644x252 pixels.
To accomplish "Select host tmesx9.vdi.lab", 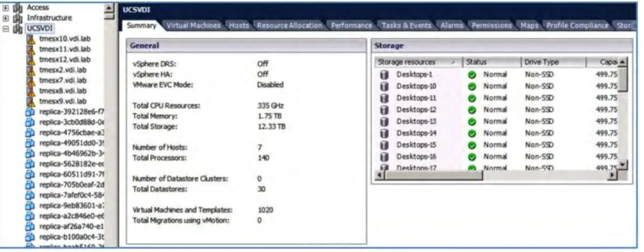I will 62,101.
